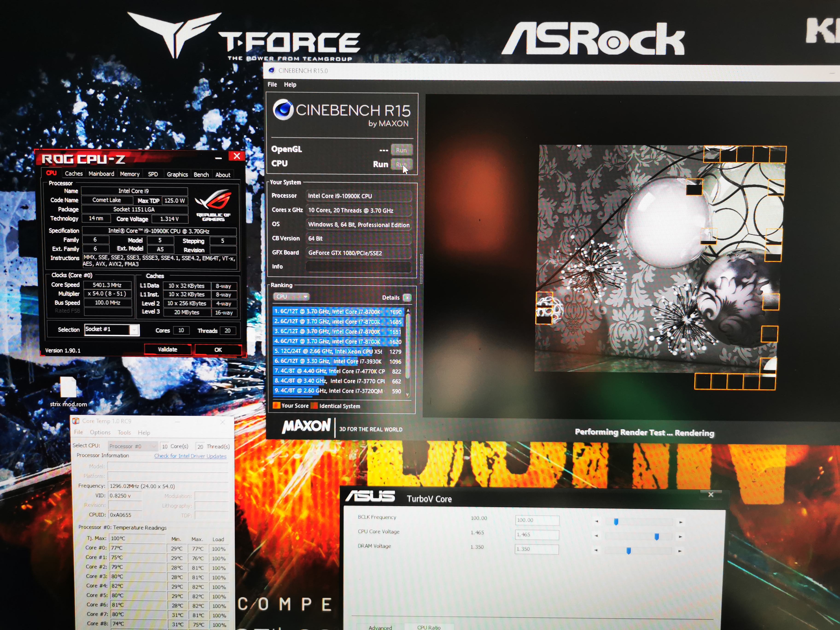Open the Caches tab in ROG CPU-Z
This screenshot has height=630, width=840.
click(74, 174)
